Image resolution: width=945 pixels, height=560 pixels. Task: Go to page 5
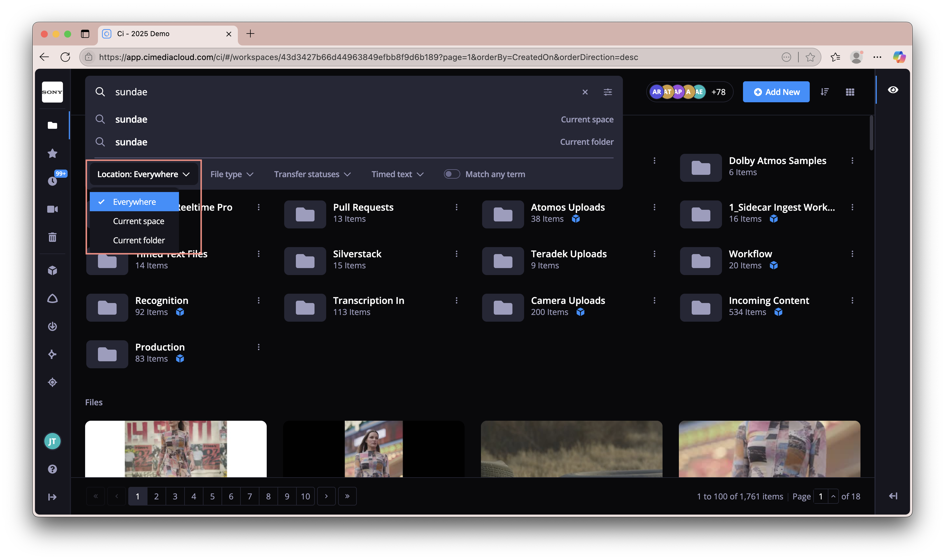(212, 496)
